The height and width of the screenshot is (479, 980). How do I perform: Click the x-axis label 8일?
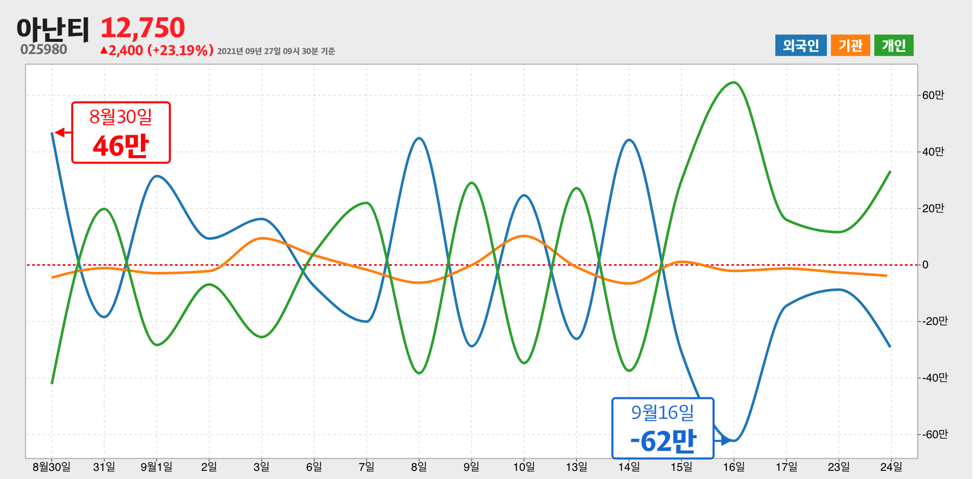(419, 467)
